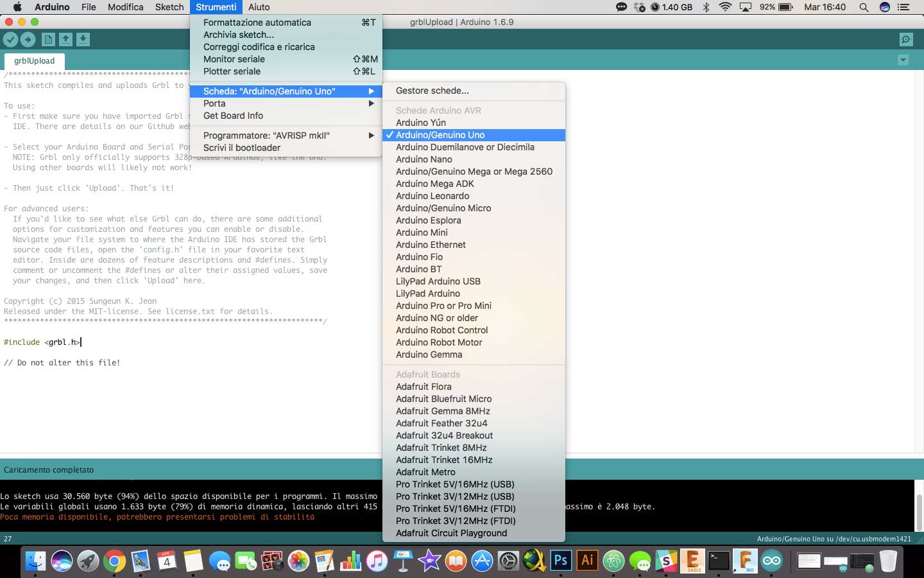Screen dimensions: 924x578
Task: Expand the Scheda submenu entry
Action: [286, 91]
